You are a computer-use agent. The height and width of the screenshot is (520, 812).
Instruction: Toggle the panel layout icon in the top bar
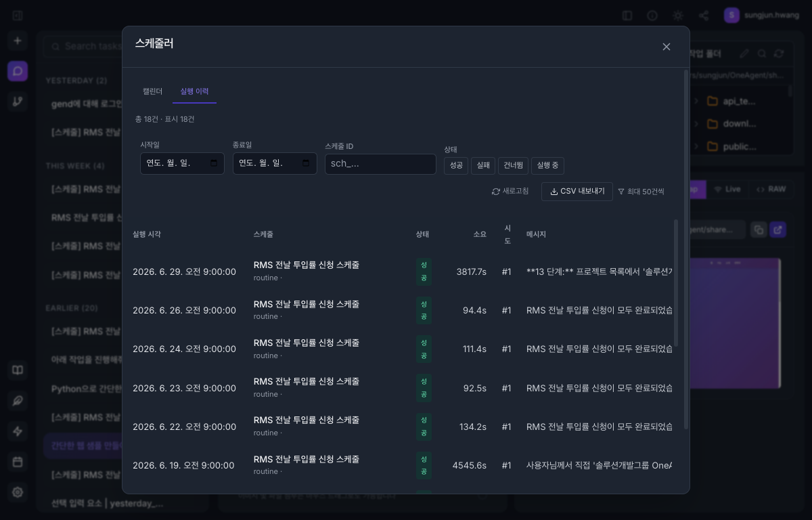tap(627, 15)
